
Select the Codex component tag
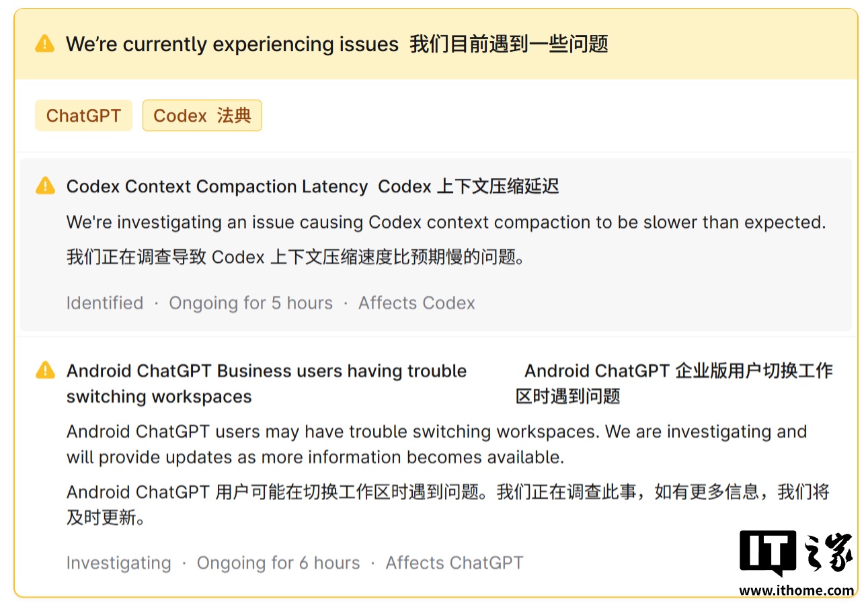coord(202,116)
